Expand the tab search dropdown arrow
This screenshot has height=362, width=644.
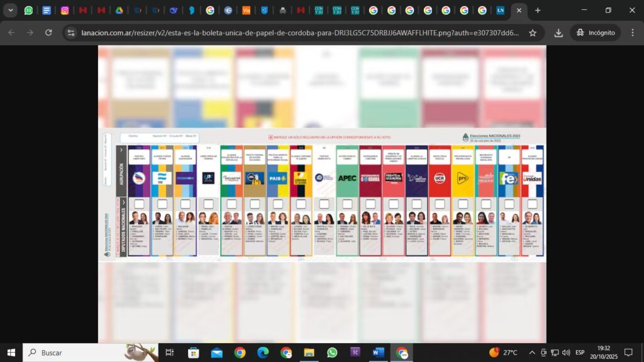(11, 10)
